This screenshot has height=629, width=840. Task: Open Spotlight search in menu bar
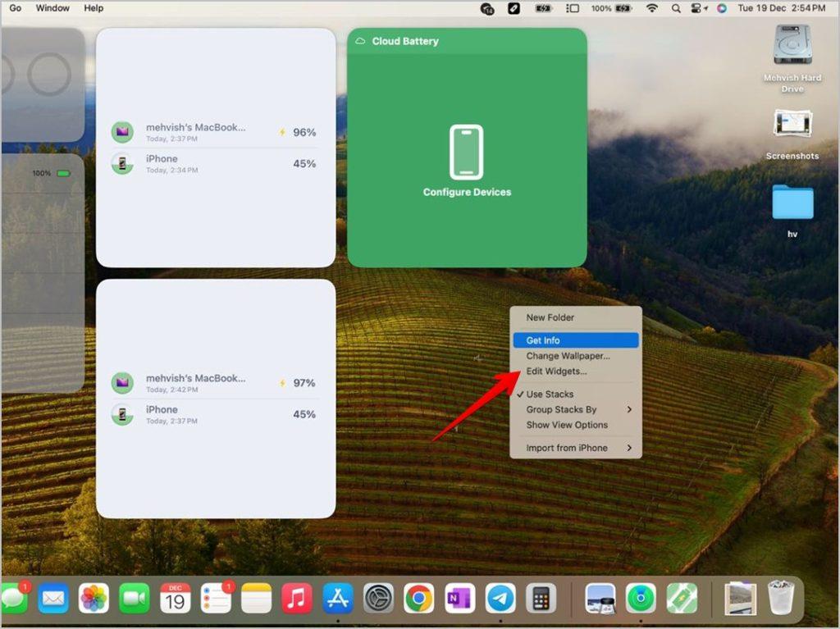(676, 8)
